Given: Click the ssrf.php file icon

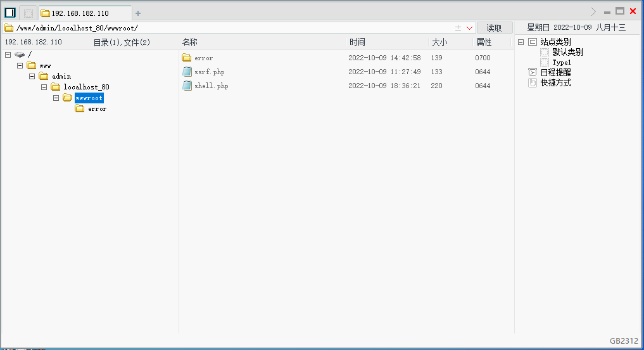Looking at the screenshot, I should 187,72.
